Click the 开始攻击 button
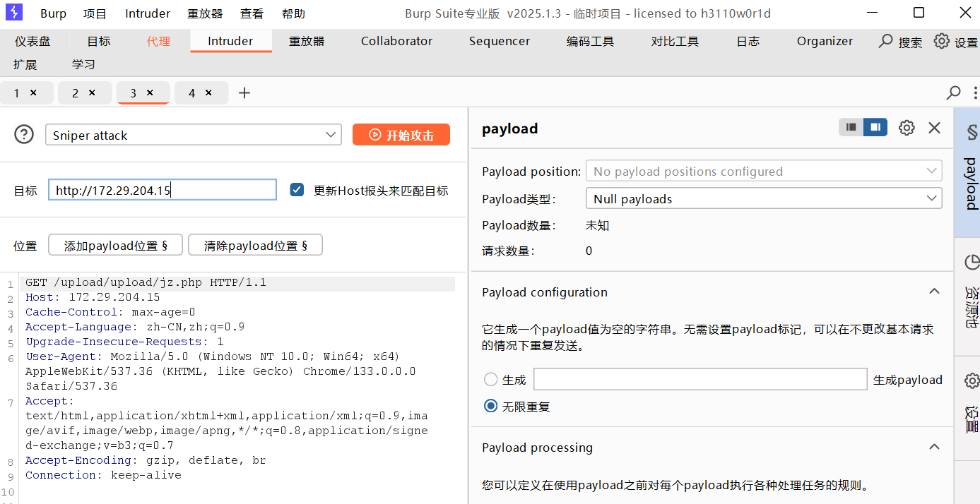Screen dimensions: 980x504 401,135
